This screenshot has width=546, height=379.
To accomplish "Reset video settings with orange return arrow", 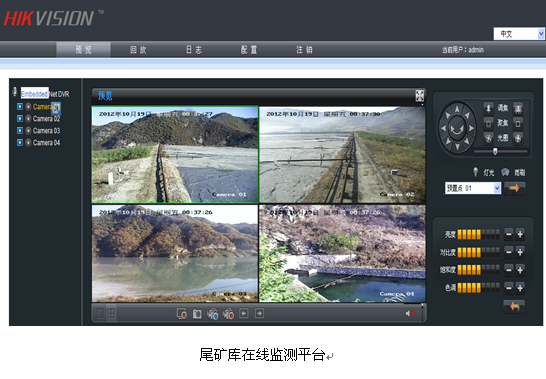I will click(514, 307).
